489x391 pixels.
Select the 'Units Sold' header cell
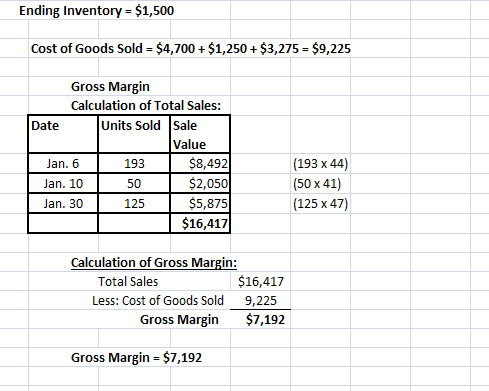(134, 134)
